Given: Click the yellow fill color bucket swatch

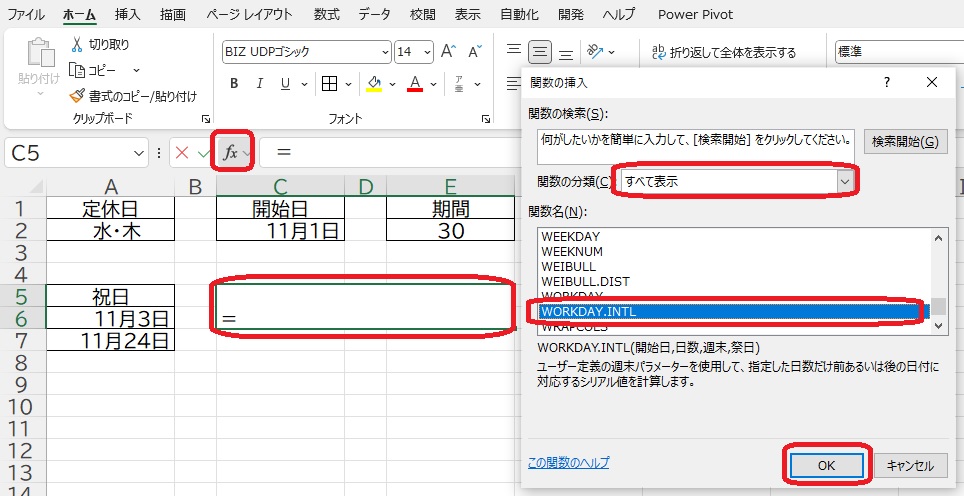Looking at the screenshot, I should point(373,84).
